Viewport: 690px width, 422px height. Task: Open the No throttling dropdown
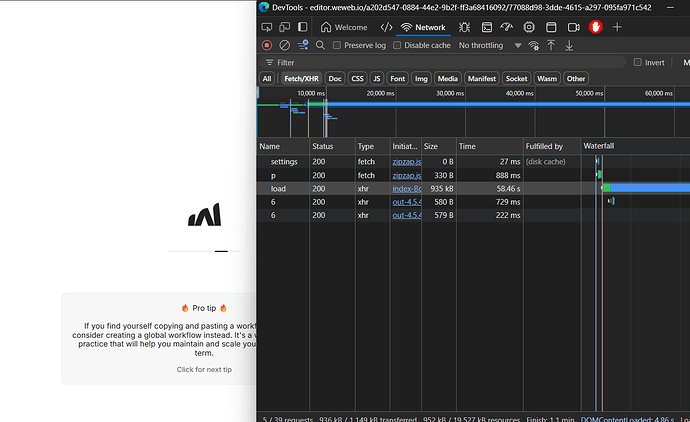point(490,45)
